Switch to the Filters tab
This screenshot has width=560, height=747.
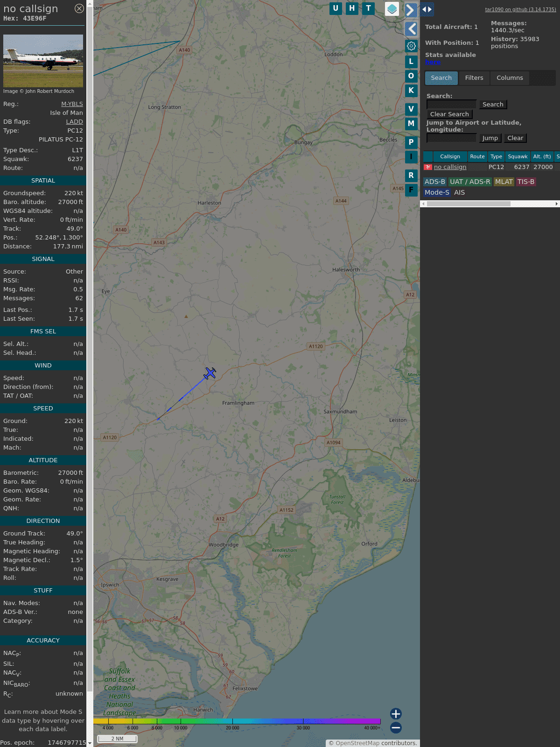[x=474, y=78]
